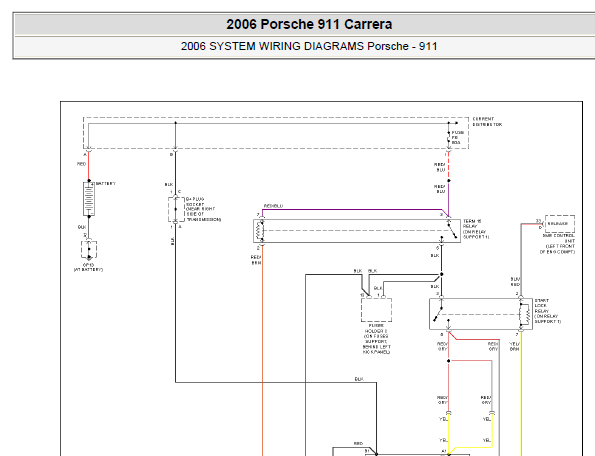Click the fuse symbol inside the current distributor
The image size is (595, 456).
(449, 137)
